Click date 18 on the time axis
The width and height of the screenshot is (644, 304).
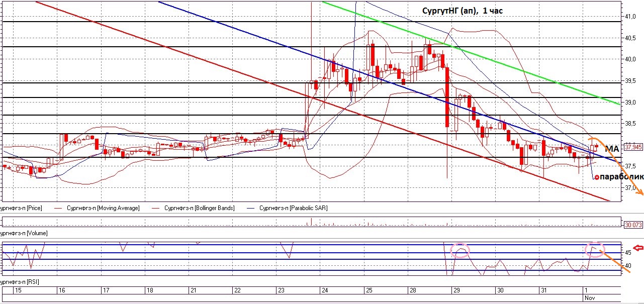click(150, 291)
